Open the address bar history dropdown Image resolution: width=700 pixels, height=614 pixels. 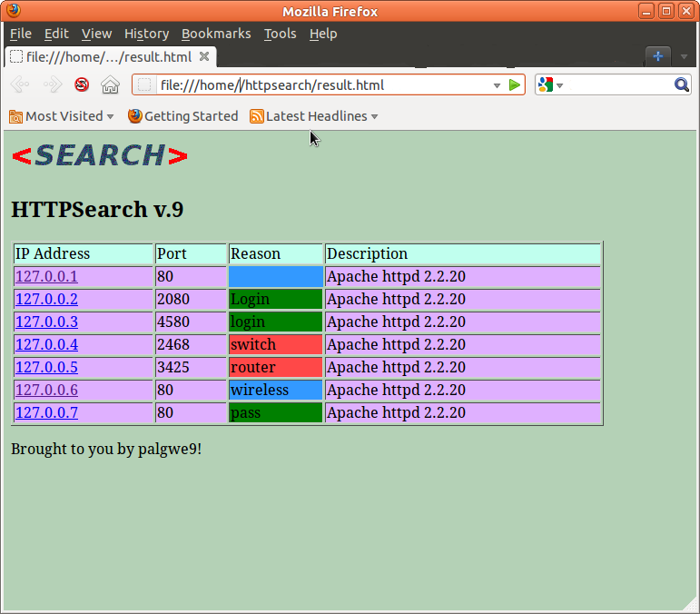(497, 85)
